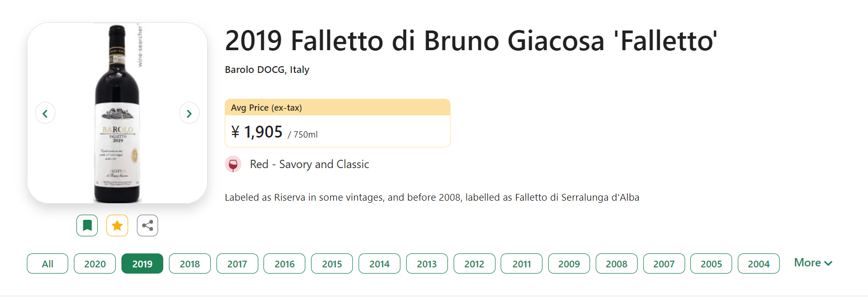The width and height of the screenshot is (868, 301).
Task: Expand the More vintages dropdown
Action: coord(813,263)
